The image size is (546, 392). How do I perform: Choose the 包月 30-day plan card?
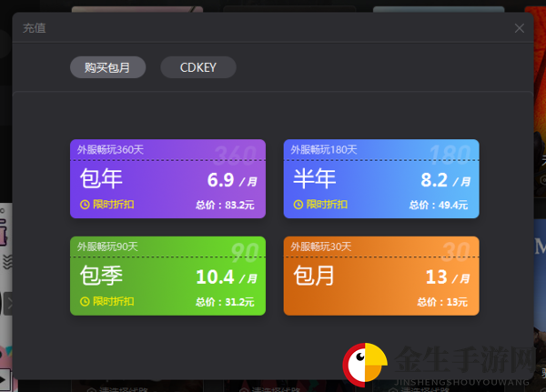point(381,276)
